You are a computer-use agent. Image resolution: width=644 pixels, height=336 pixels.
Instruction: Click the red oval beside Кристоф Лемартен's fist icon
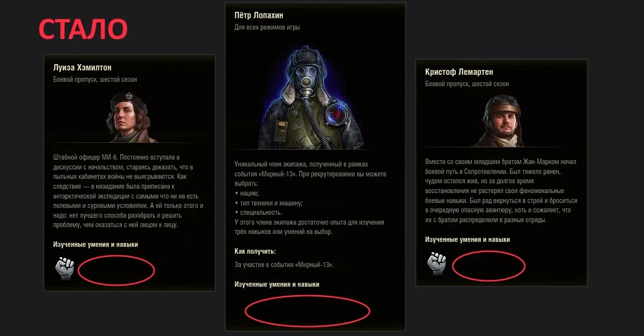(489, 266)
